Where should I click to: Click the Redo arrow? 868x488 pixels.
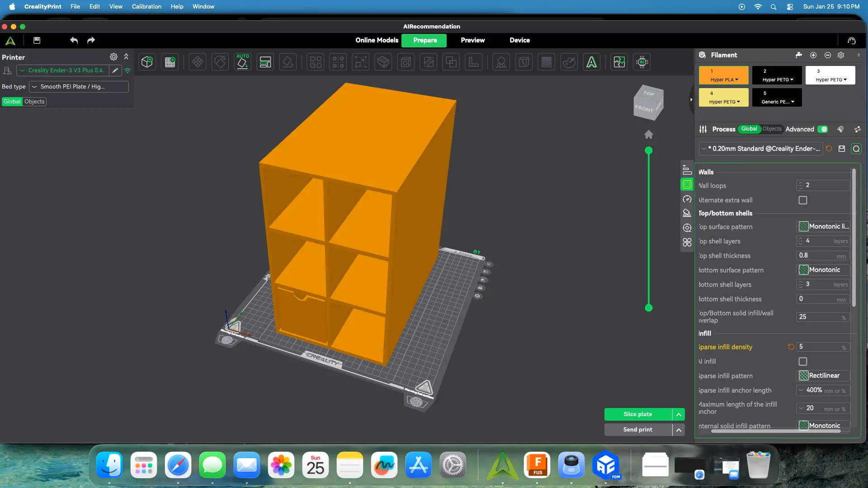tap(91, 40)
